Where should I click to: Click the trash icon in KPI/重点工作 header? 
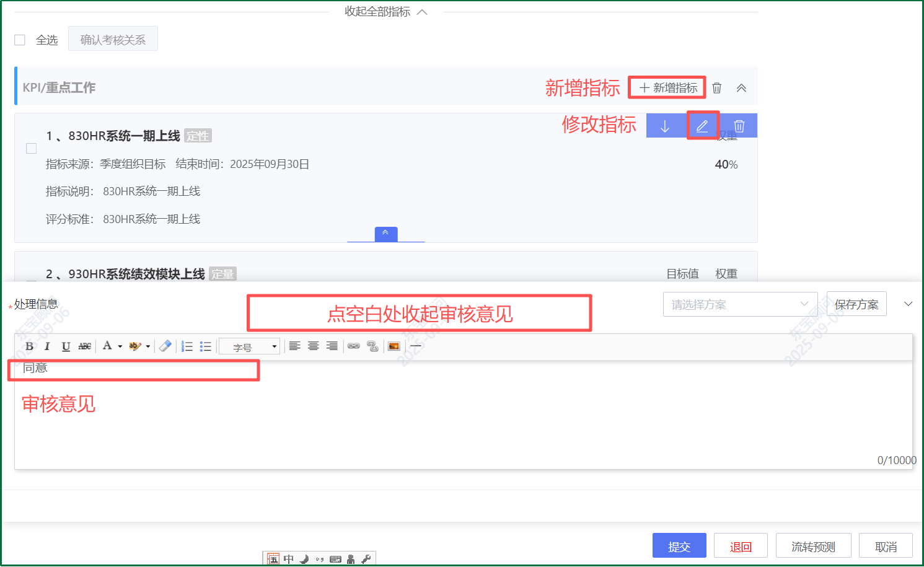[x=717, y=88]
